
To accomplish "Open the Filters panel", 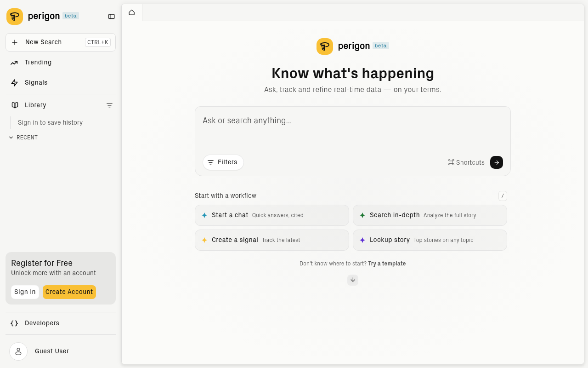I will [x=223, y=162].
